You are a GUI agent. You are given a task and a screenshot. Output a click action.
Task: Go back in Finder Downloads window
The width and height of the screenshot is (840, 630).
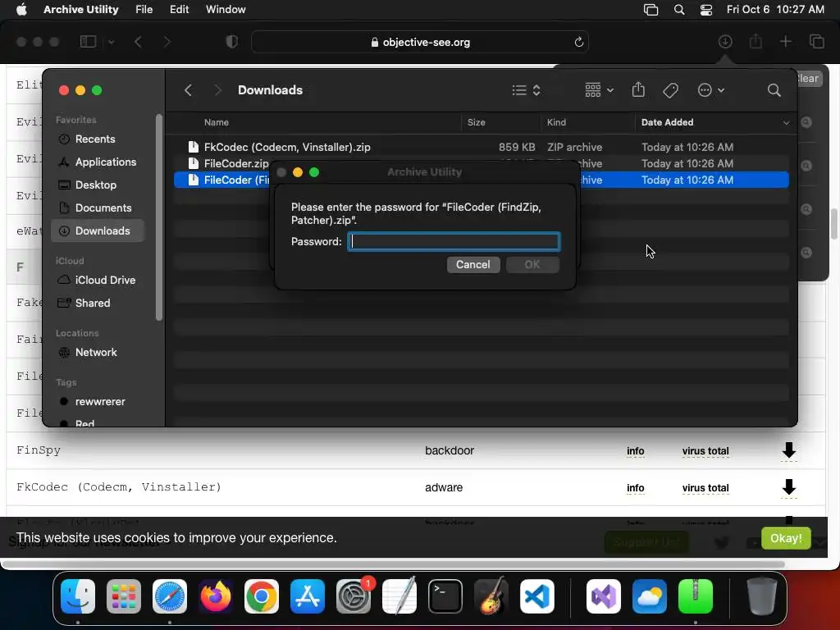point(188,90)
